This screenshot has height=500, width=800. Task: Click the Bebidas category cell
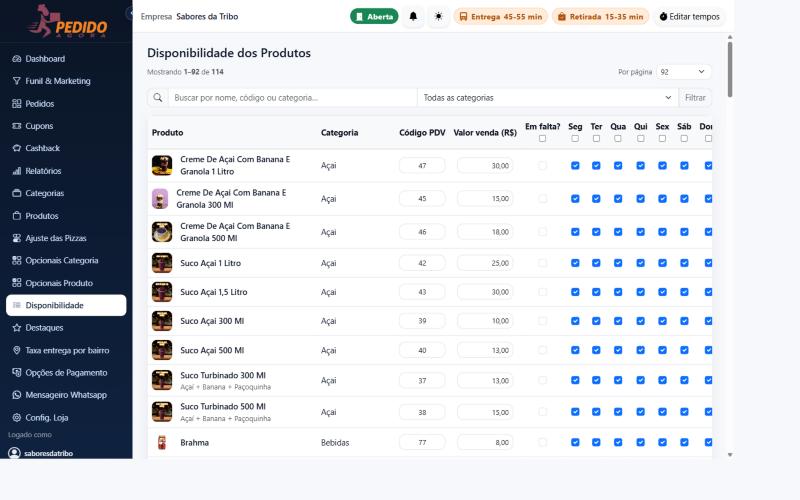pos(335,442)
